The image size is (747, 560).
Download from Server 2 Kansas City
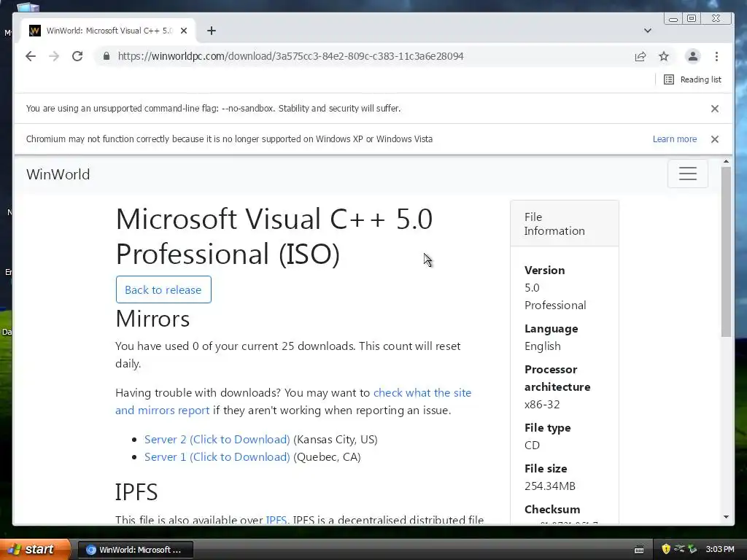tap(217, 439)
